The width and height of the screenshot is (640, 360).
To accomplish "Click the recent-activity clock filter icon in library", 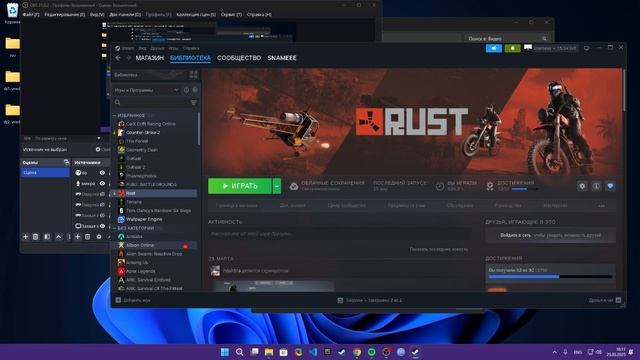I will (x=186, y=90).
